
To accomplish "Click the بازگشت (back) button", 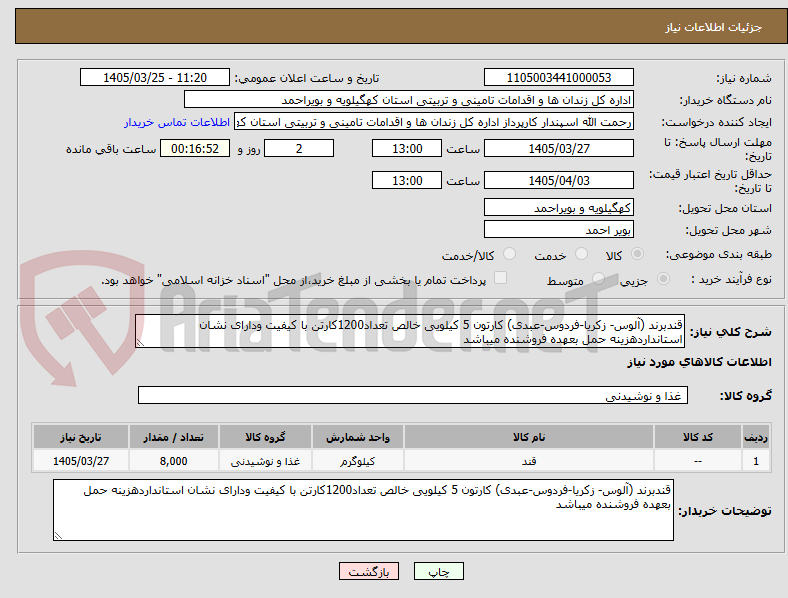I will tap(369, 571).
